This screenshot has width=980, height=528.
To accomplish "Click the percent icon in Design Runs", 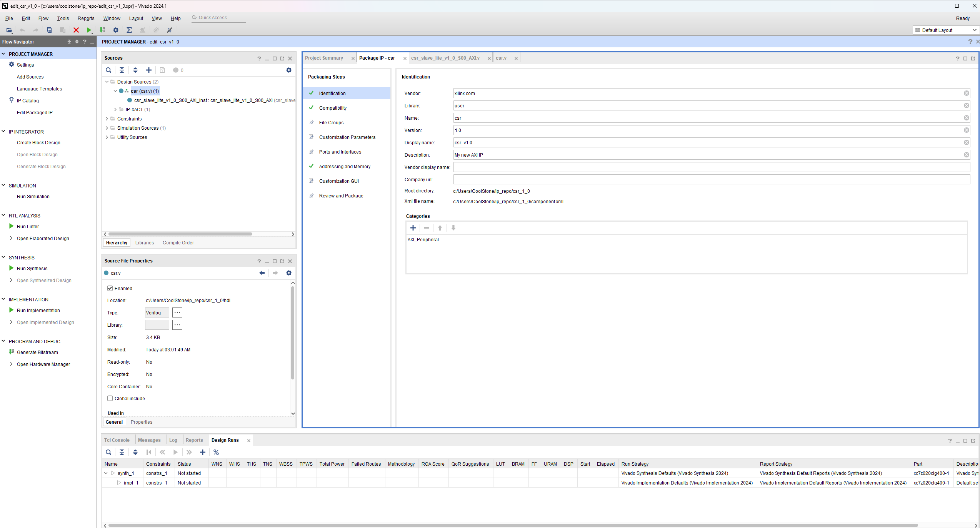I will click(x=216, y=452).
